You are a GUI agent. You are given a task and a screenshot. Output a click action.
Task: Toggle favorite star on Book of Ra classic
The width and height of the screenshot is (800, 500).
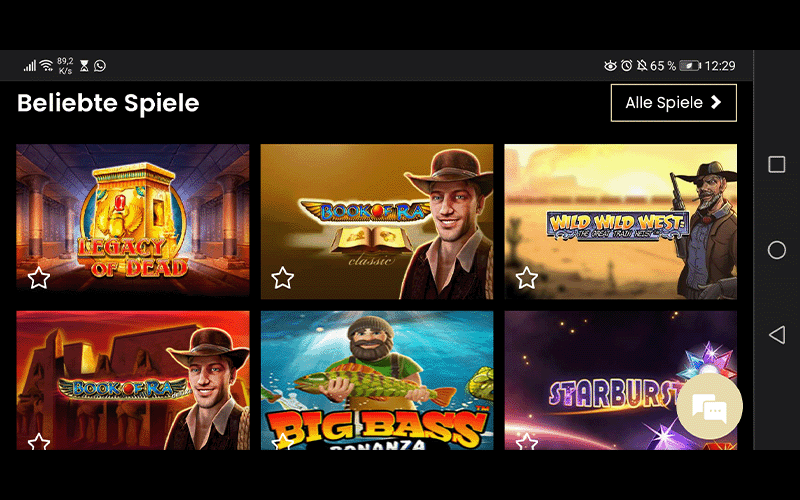(283, 278)
